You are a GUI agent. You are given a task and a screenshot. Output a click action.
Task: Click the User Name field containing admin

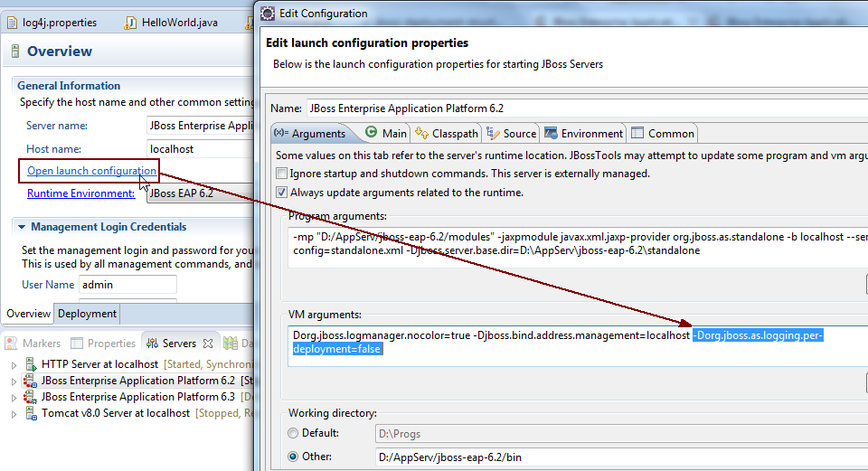[127, 285]
